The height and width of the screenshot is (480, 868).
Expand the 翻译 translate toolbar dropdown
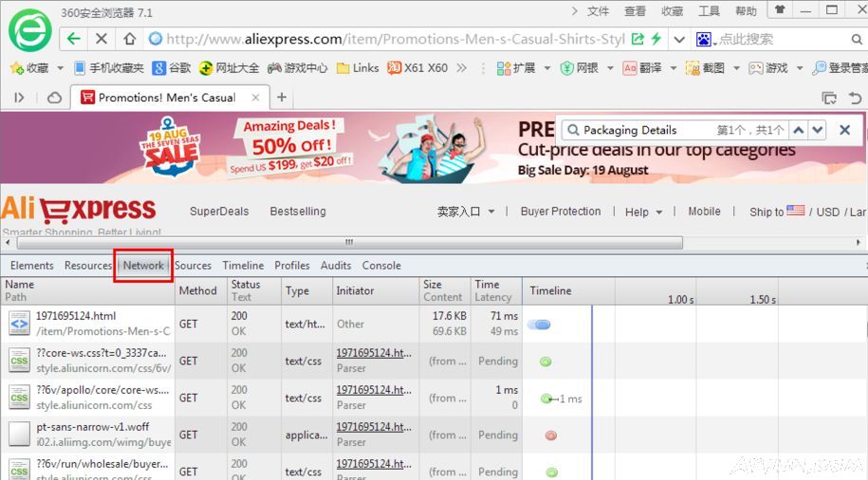(672, 68)
